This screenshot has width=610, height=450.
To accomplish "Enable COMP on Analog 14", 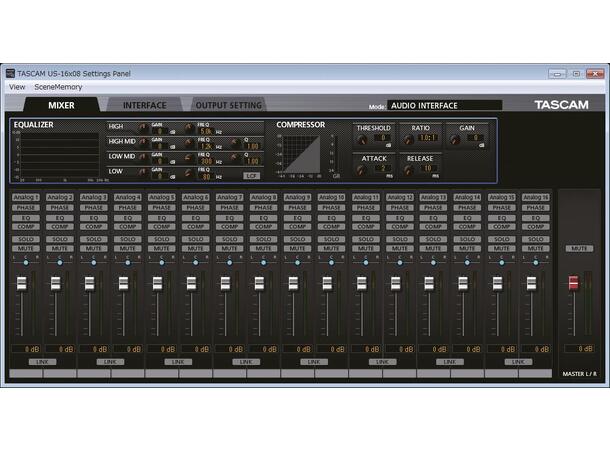I will coord(467,226).
